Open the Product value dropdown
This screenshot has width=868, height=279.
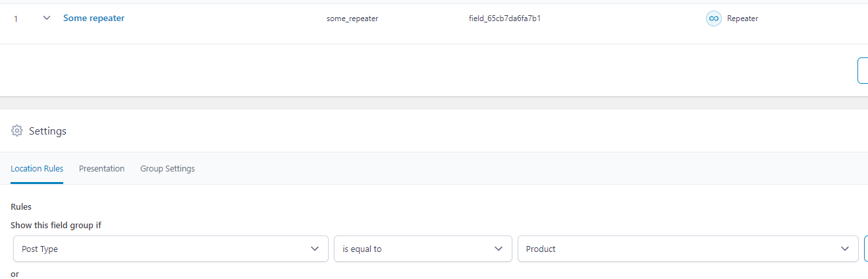688,249
